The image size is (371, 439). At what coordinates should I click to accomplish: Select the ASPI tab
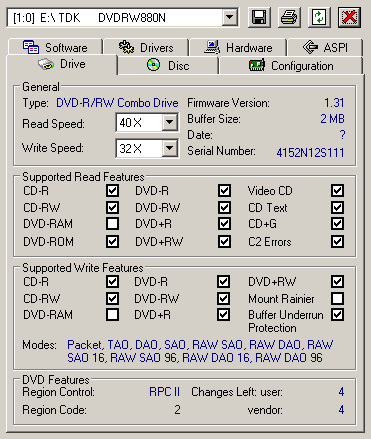(x=325, y=47)
